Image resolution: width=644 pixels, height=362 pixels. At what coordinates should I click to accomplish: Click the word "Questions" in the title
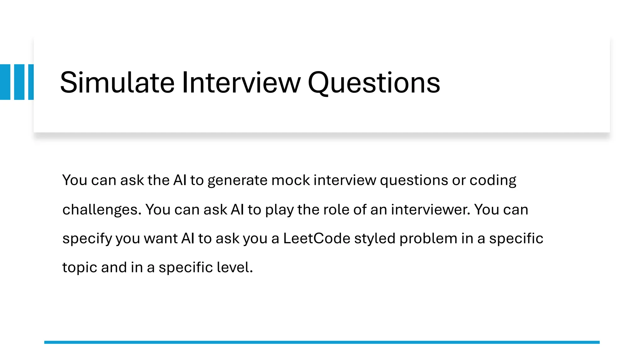tap(374, 83)
